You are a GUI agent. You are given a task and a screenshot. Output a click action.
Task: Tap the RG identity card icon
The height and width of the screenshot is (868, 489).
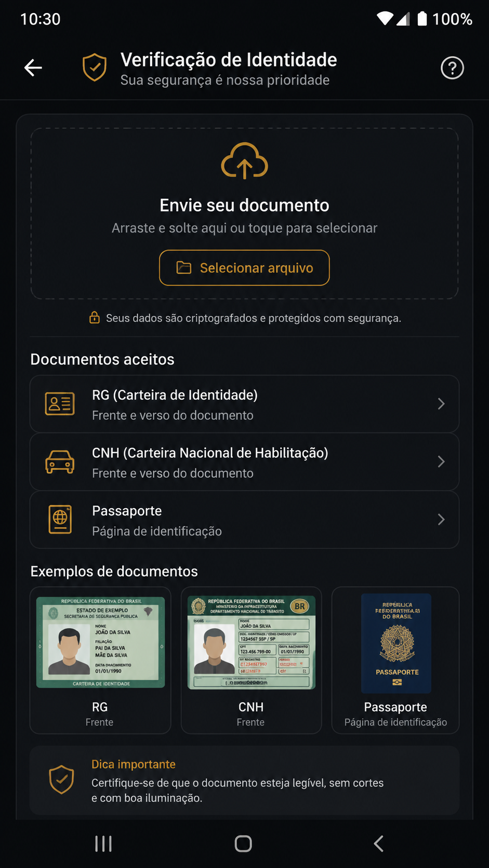click(x=60, y=404)
